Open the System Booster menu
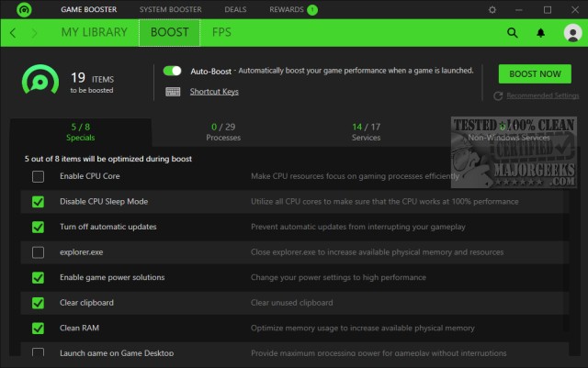The width and height of the screenshot is (588, 368). (x=171, y=9)
